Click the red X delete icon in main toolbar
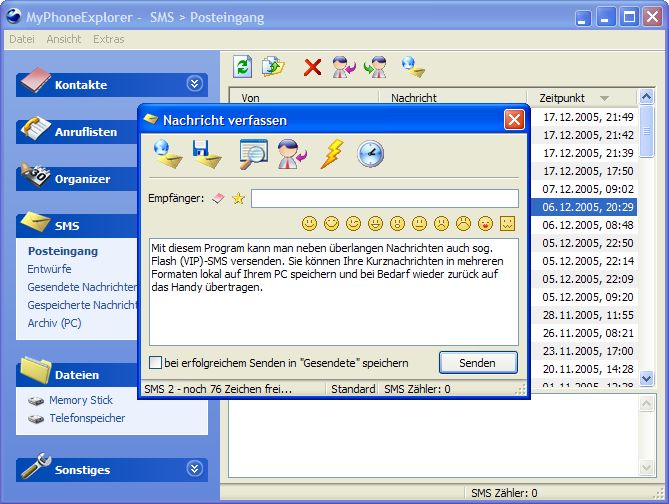Screen dimensions: 669x504 [x=313, y=67]
